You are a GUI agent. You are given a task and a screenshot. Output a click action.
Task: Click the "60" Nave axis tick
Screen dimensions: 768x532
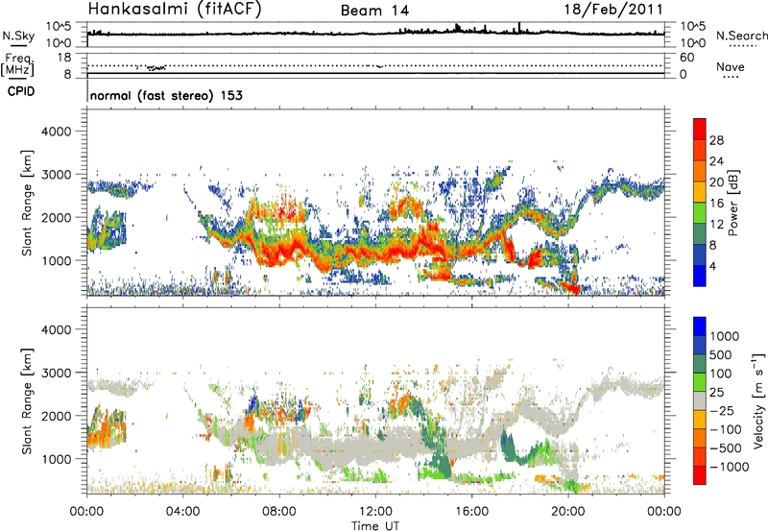coord(686,58)
